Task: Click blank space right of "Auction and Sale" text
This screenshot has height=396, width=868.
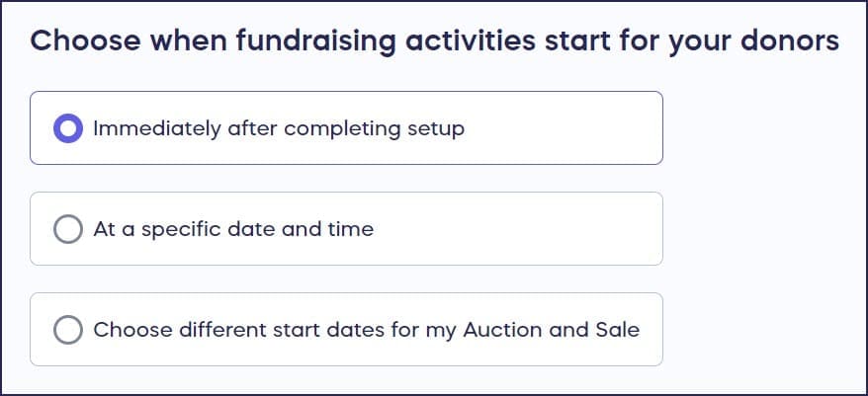Action: tap(651, 330)
